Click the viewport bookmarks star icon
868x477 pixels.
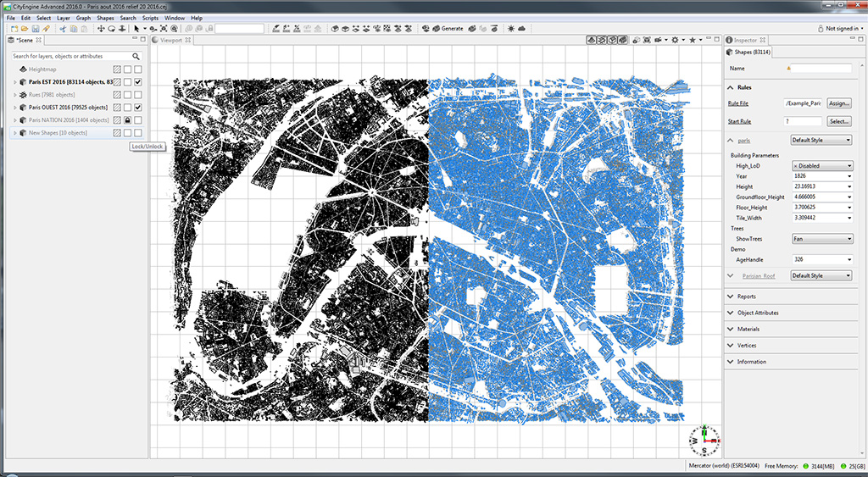(x=692, y=40)
